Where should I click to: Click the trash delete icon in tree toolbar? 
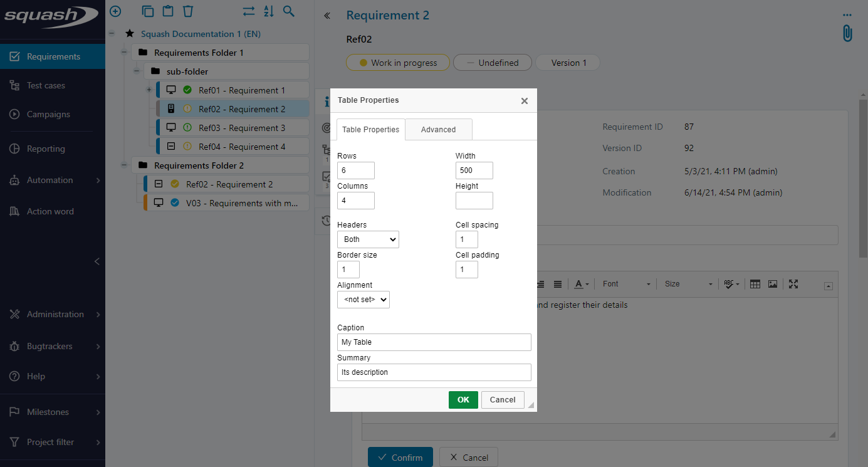coord(188,11)
